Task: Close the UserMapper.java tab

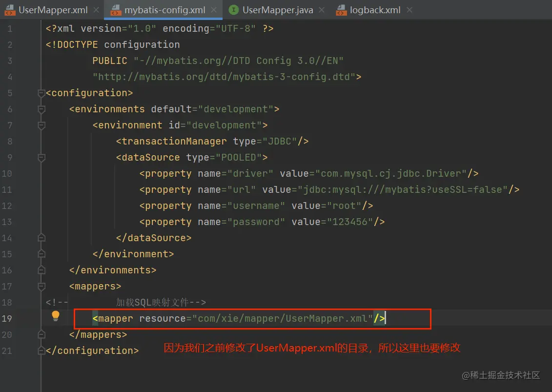Action: 322,10
